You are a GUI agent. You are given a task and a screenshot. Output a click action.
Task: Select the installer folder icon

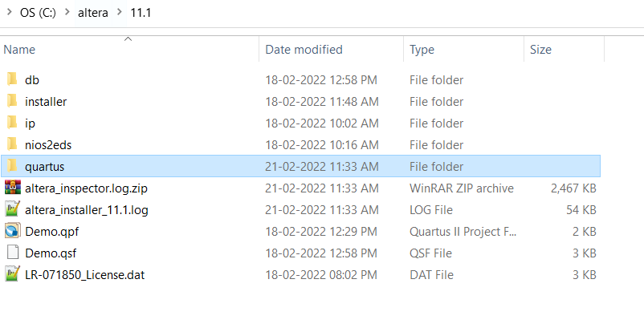pos(12,102)
